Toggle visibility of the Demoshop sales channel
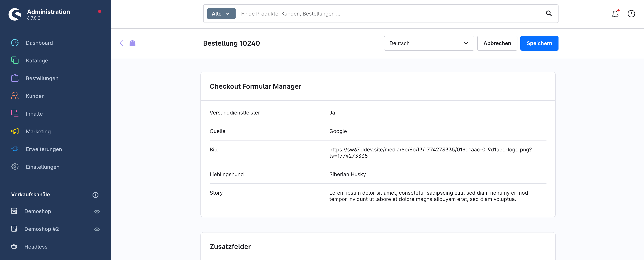The width and height of the screenshot is (644, 260). coord(97,211)
